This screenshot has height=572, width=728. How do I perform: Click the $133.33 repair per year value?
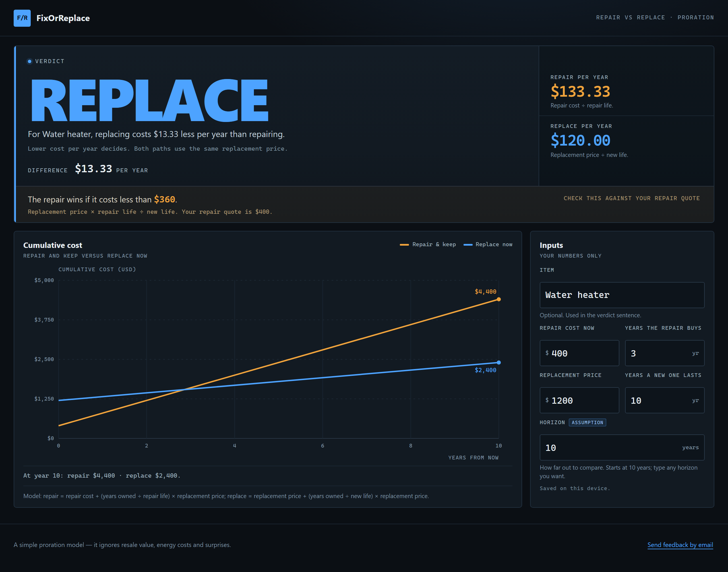point(580,92)
